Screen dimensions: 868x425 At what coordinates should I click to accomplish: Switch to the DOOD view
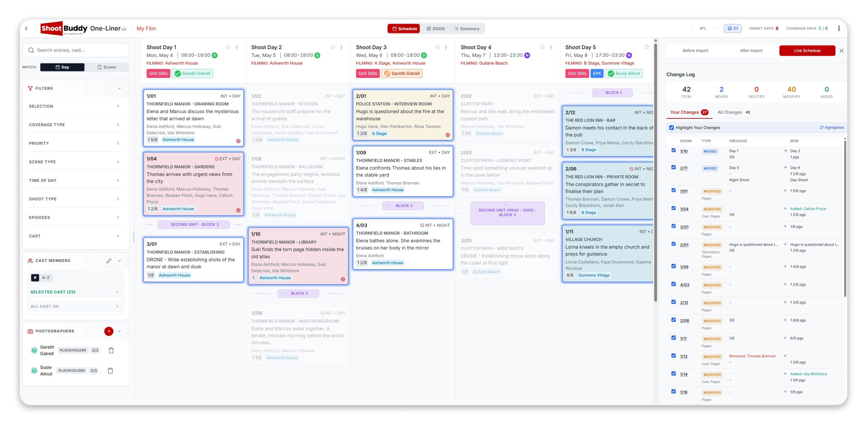(436, 29)
